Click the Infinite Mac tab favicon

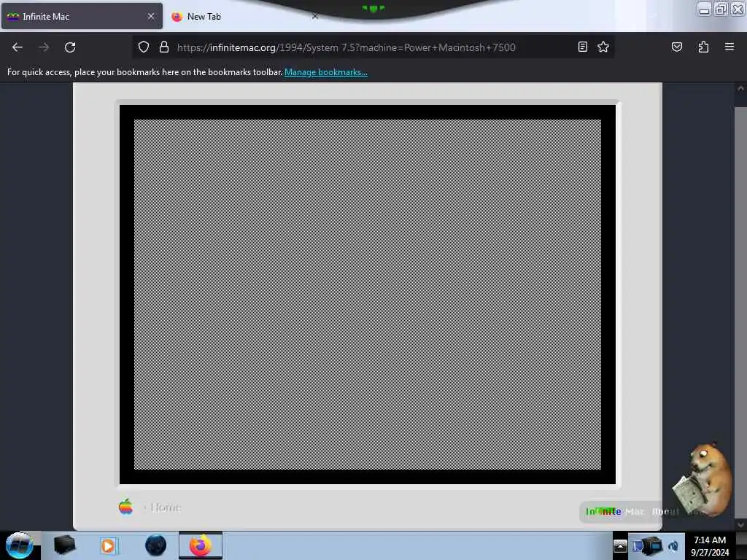13,17
